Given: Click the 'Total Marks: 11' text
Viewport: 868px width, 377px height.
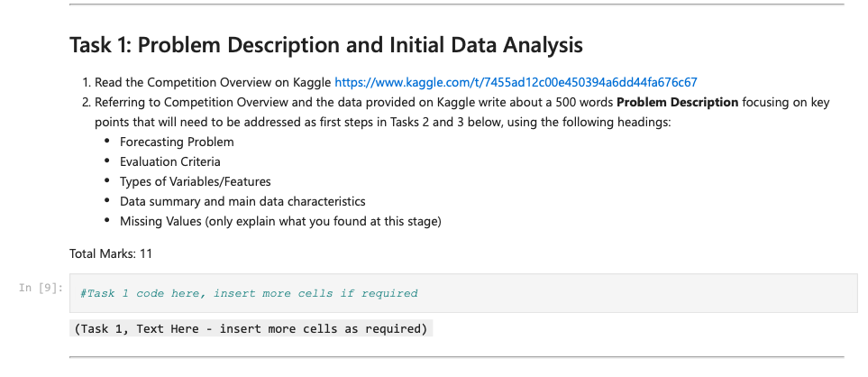Looking at the screenshot, I should pos(111,253).
